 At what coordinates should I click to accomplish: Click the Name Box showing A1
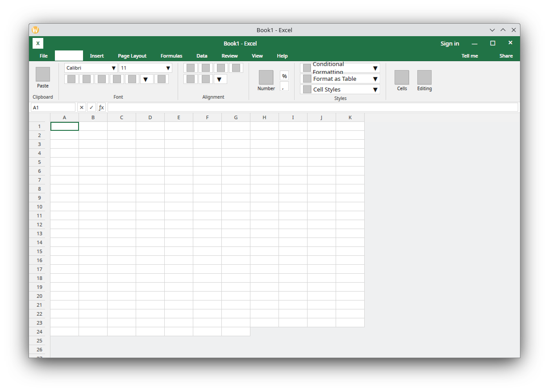click(53, 108)
